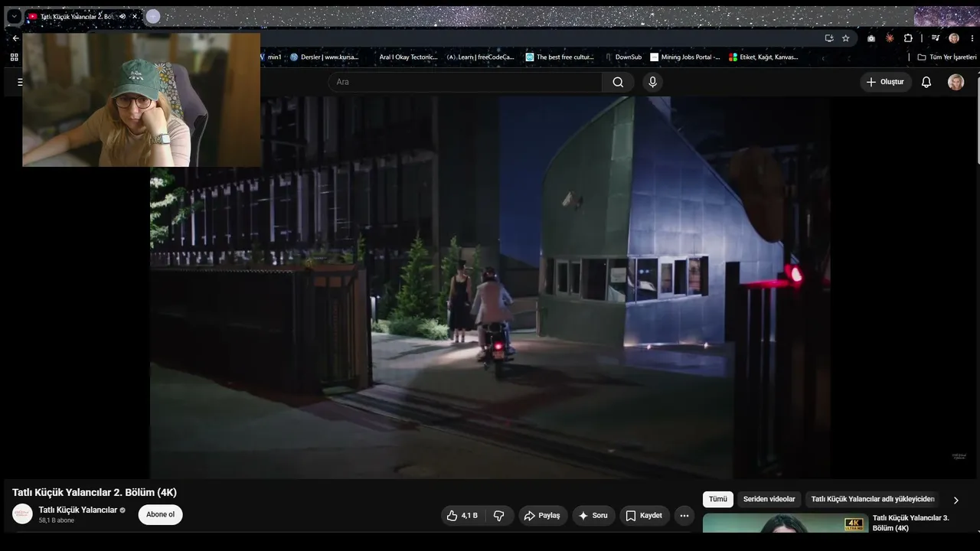Open the tab search dropdown arrow
Viewport: 980px width, 551px height.
tap(14, 16)
